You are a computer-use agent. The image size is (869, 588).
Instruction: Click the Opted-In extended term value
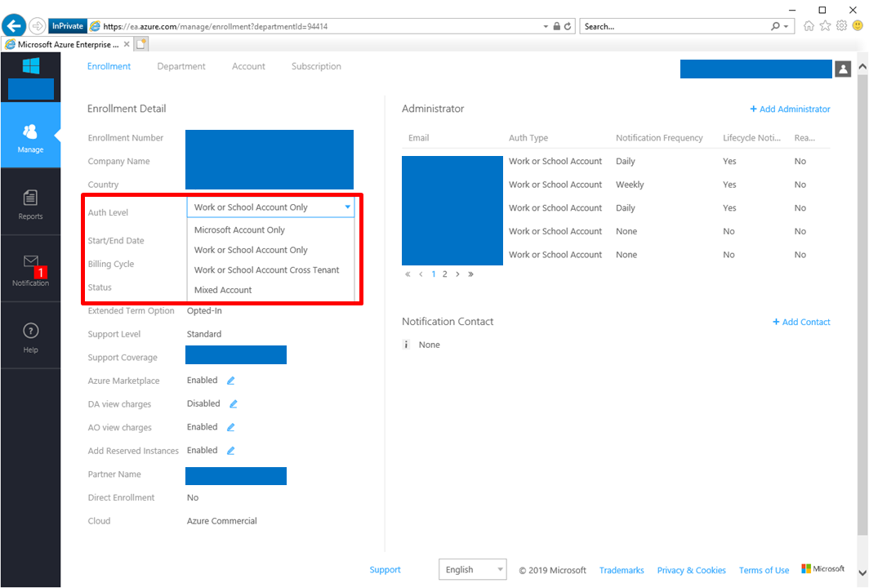coord(204,311)
